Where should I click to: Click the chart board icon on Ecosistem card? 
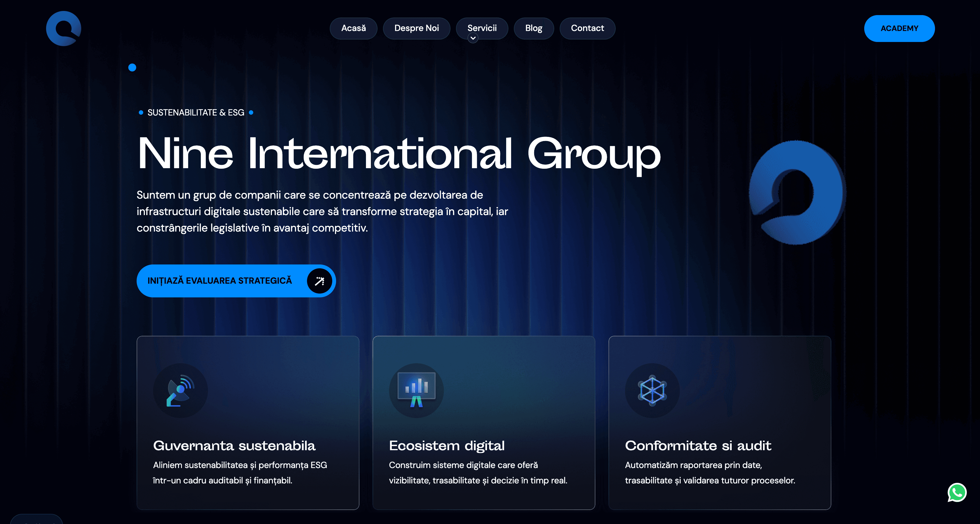pyautogui.click(x=416, y=390)
